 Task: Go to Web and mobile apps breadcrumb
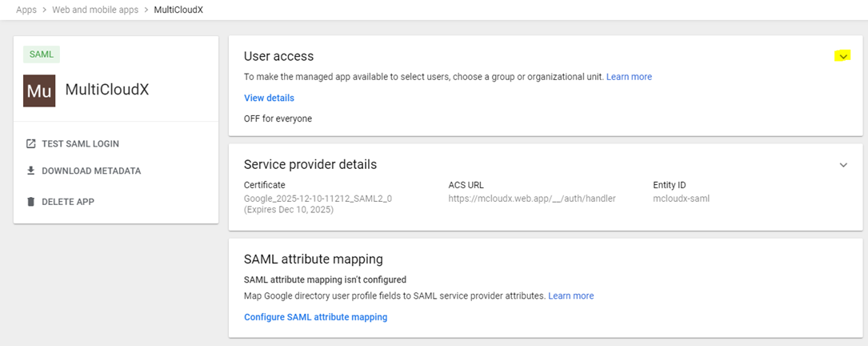(93, 10)
